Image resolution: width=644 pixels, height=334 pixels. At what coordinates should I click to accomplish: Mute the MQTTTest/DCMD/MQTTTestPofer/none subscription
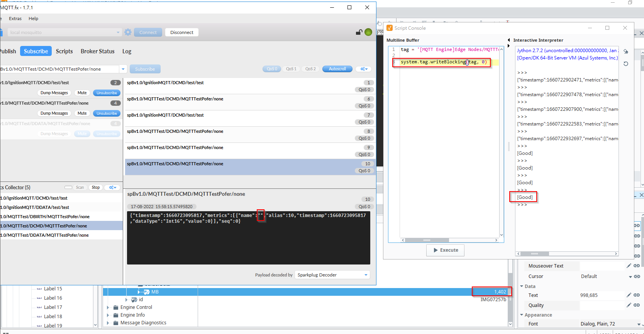[x=82, y=113]
